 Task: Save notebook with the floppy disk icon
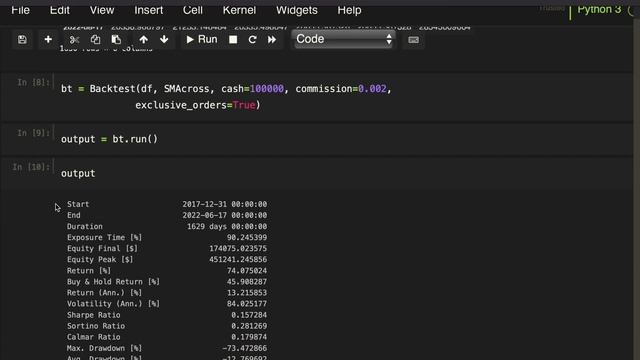[22, 40]
